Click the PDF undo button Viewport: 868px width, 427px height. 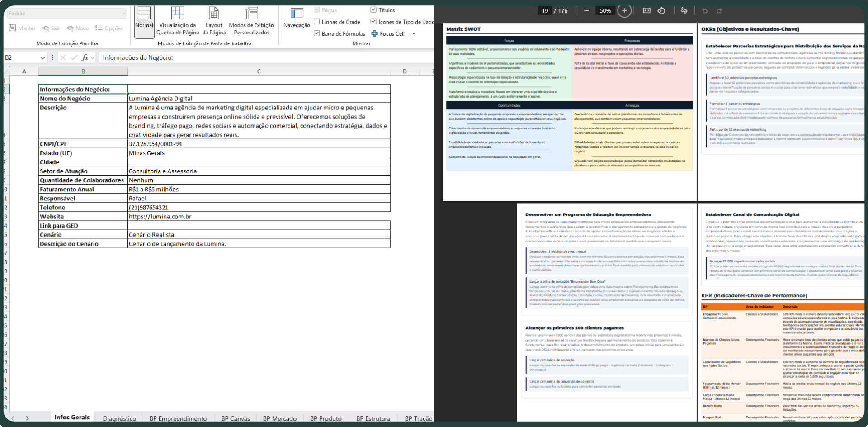coord(705,10)
